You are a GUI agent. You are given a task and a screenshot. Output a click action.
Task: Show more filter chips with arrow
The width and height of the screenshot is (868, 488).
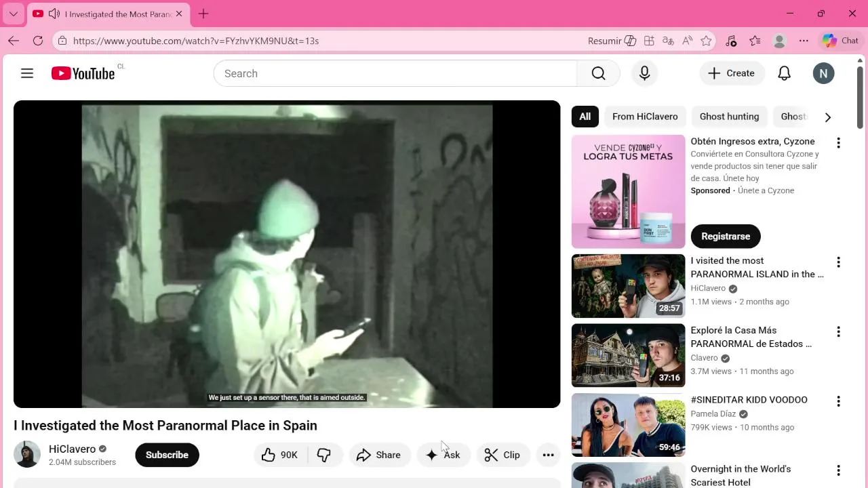827,117
